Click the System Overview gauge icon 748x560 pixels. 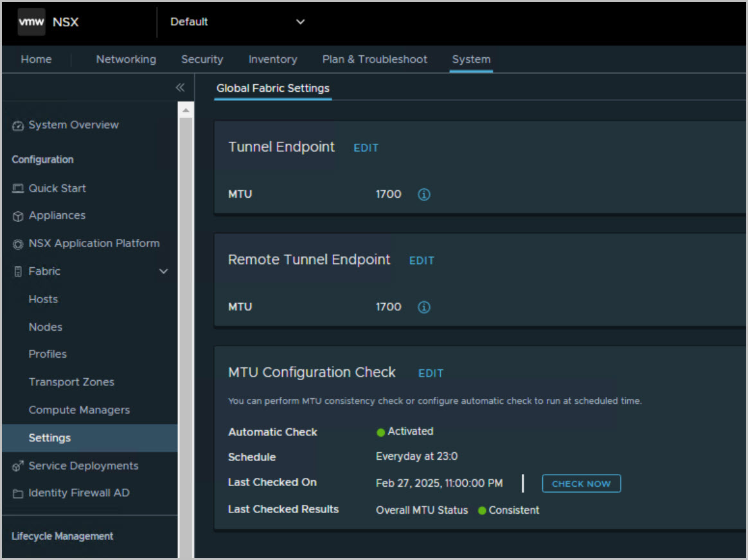(18, 126)
